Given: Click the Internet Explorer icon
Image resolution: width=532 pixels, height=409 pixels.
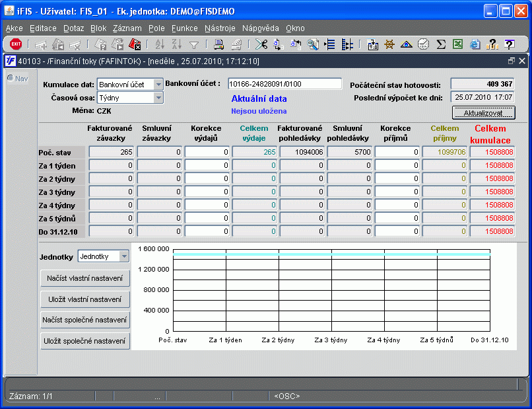Looking at the screenshot, I should point(475,44).
